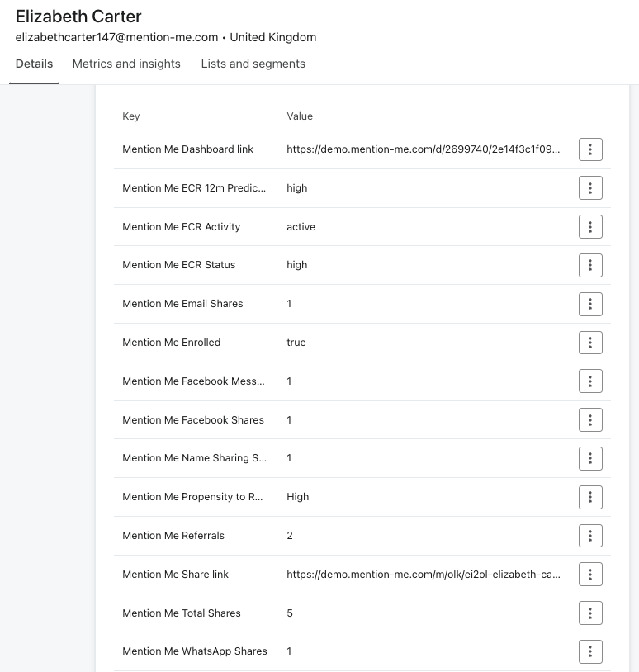Select the 'active' value cell
The width and height of the screenshot is (639, 672).
301,227
